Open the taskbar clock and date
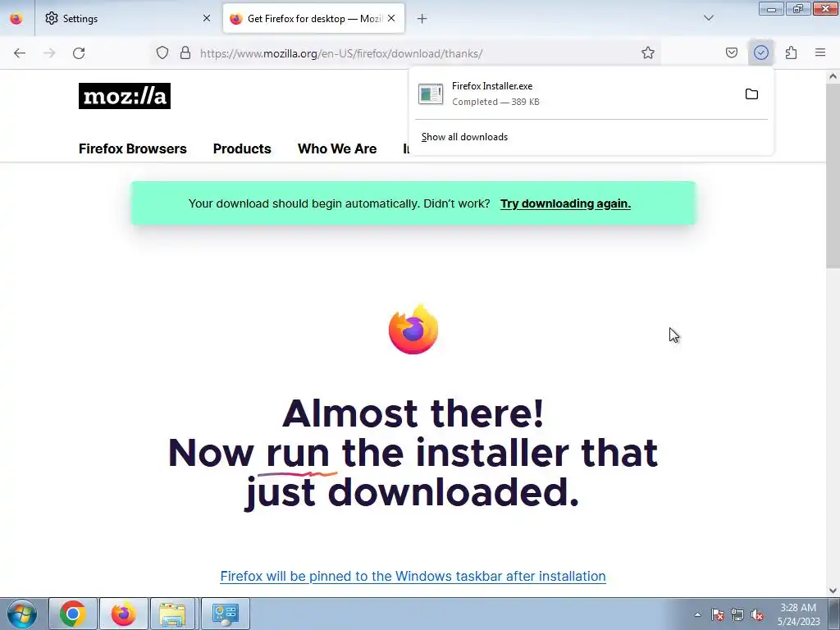The width and height of the screenshot is (840, 630). point(798,614)
